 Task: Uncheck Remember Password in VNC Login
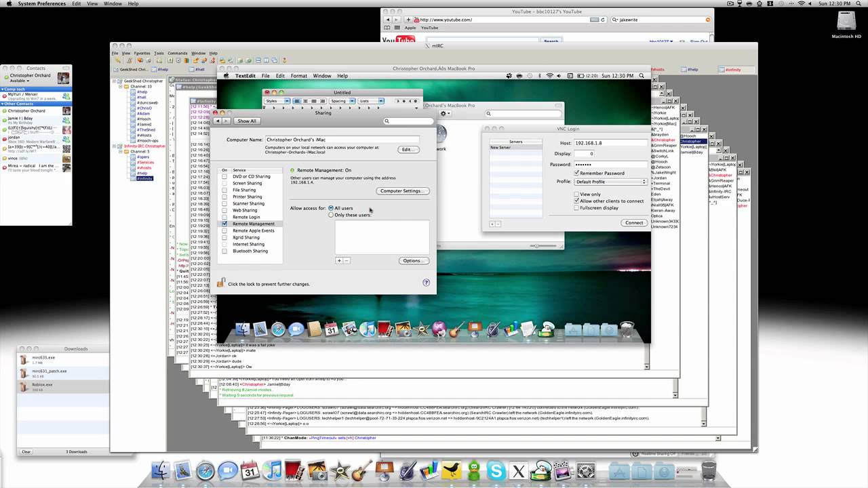(x=576, y=173)
